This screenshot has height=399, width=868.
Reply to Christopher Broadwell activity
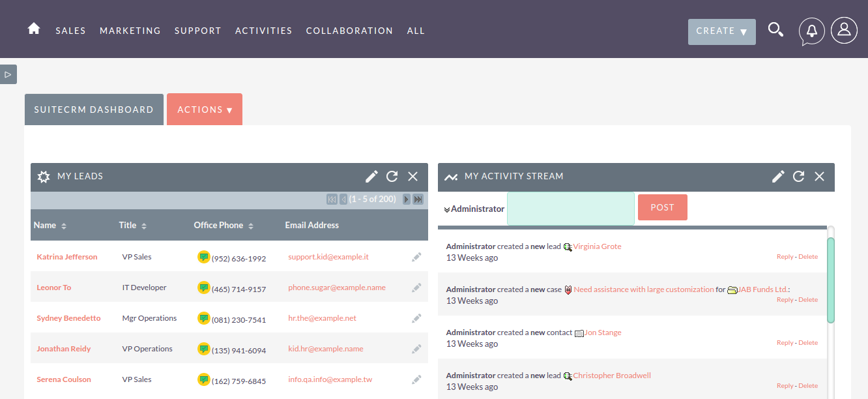tap(785, 386)
